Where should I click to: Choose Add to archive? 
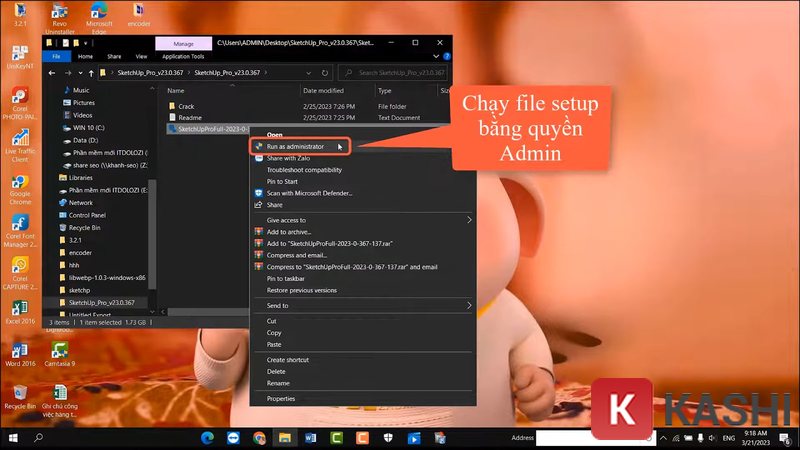tap(289, 232)
